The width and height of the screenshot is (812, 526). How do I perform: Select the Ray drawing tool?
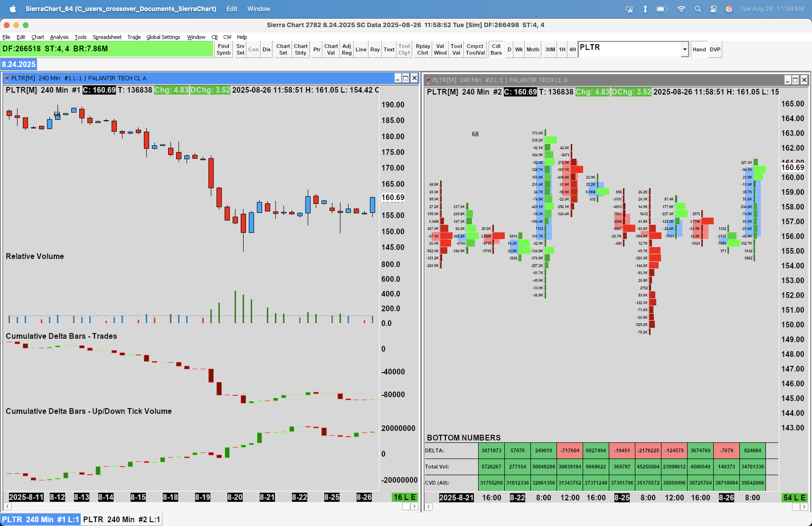point(375,49)
